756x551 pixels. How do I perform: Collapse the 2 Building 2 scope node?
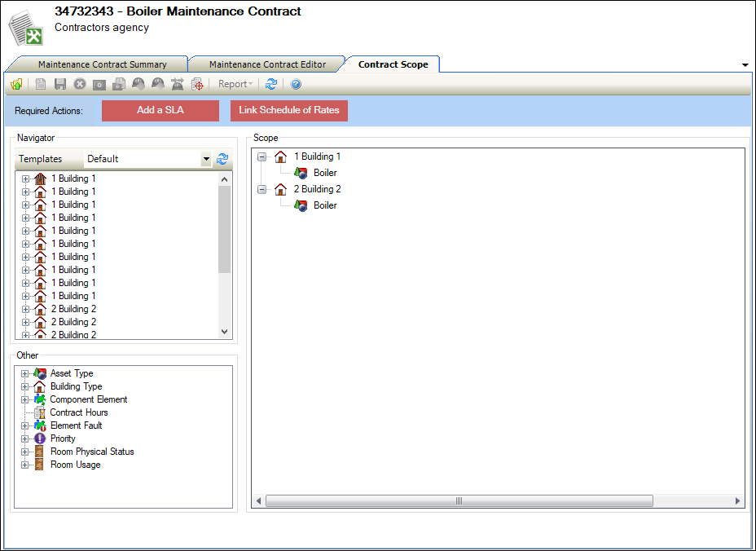(262, 189)
